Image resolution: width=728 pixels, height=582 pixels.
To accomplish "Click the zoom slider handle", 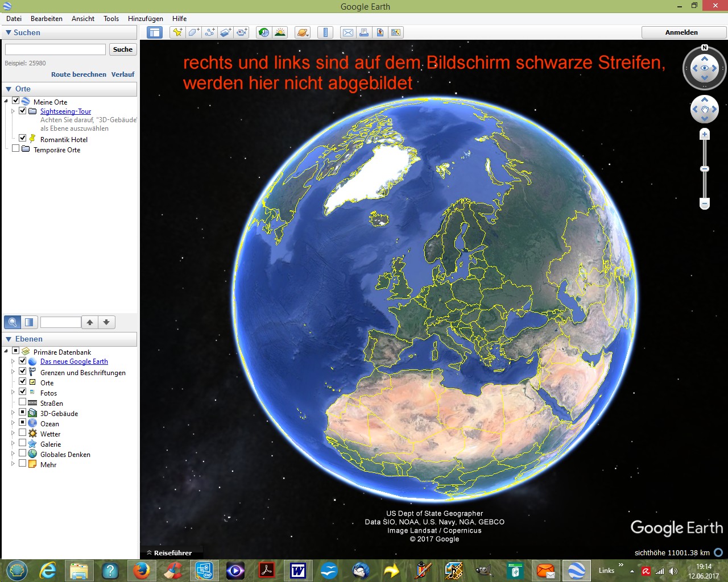I will (x=705, y=169).
